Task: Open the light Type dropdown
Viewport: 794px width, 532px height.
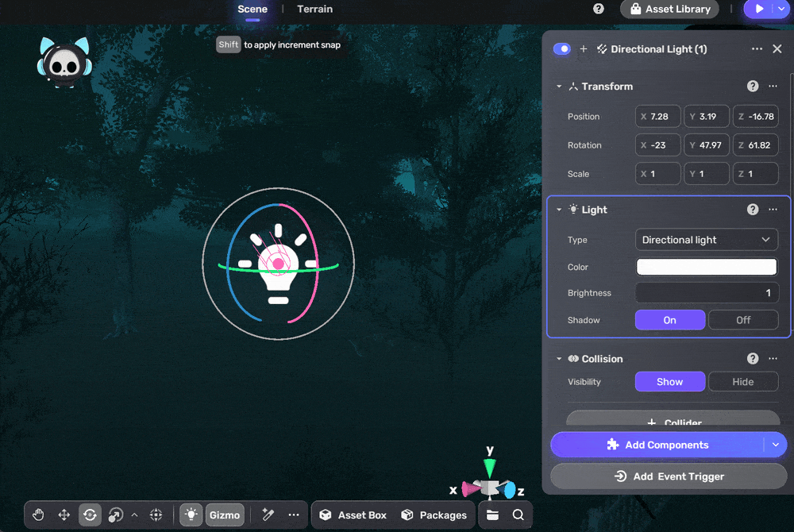Action: pyautogui.click(x=706, y=240)
